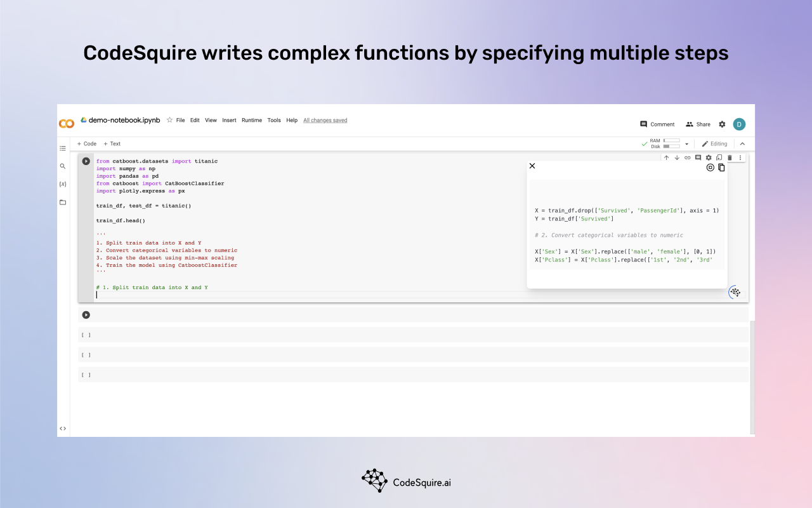Collapse the header with the chevron
The width and height of the screenshot is (812, 508).
742,144
